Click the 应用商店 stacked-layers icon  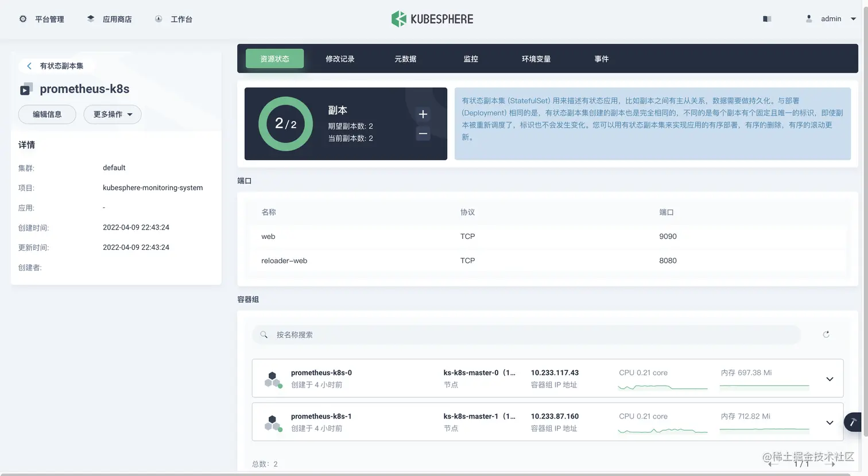[x=91, y=19]
